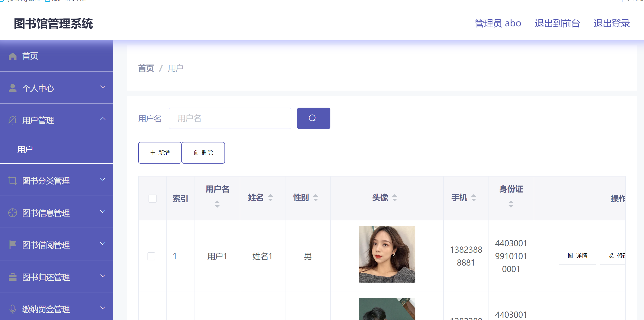Click the 新增 add button
The image size is (644, 320).
[160, 153]
